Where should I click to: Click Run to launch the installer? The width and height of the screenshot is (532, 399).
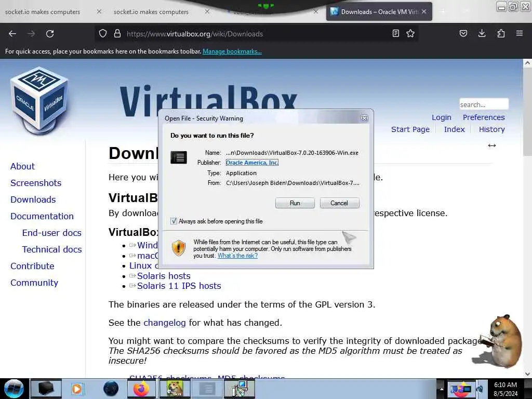295,203
